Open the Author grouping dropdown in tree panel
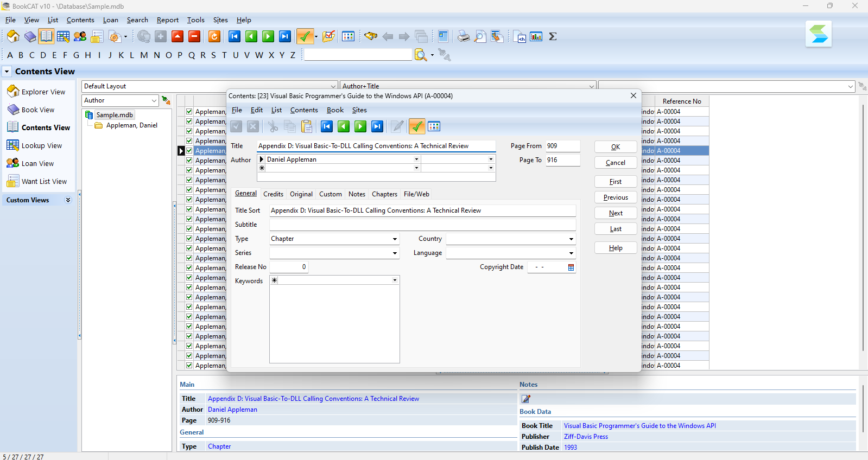The height and width of the screenshot is (460, 868). [x=154, y=100]
